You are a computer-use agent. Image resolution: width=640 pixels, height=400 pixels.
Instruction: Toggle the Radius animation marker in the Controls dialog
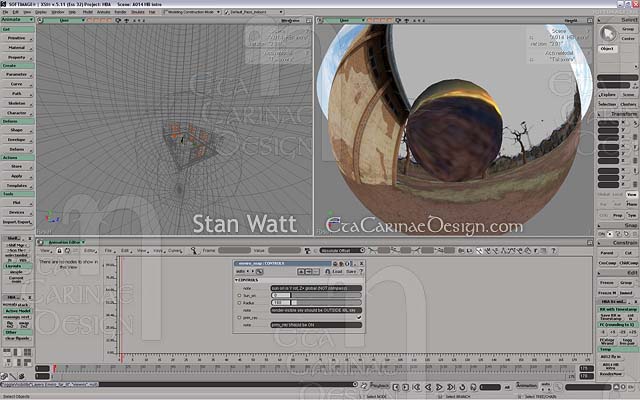point(237,304)
